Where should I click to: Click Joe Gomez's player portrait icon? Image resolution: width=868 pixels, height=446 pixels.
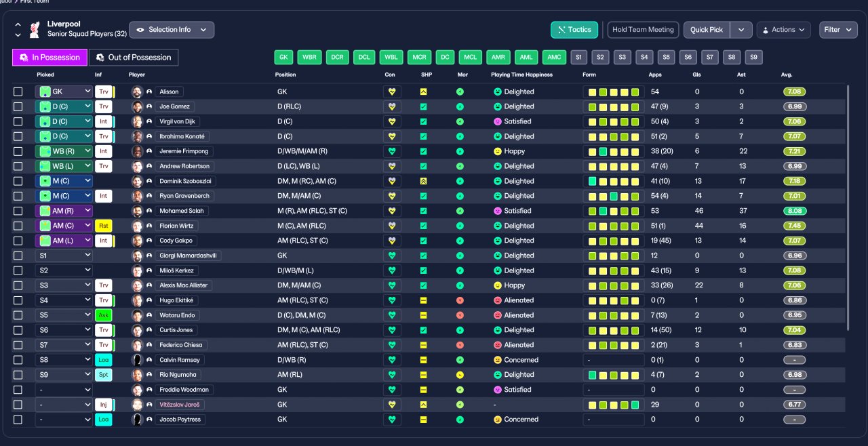pos(137,106)
